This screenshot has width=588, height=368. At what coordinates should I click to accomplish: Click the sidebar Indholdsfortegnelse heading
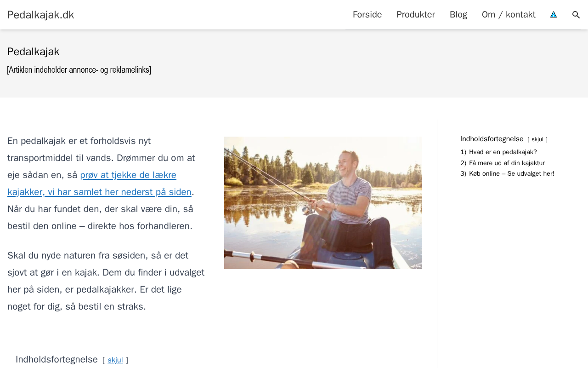pyautogui.click(x=492, y=139)
